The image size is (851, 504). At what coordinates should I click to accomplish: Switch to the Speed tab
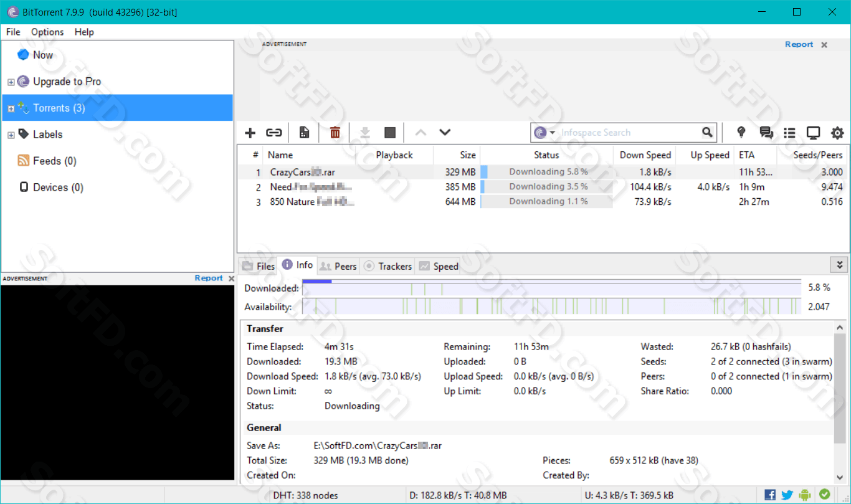pyautogui.click(x=439, y=266)
